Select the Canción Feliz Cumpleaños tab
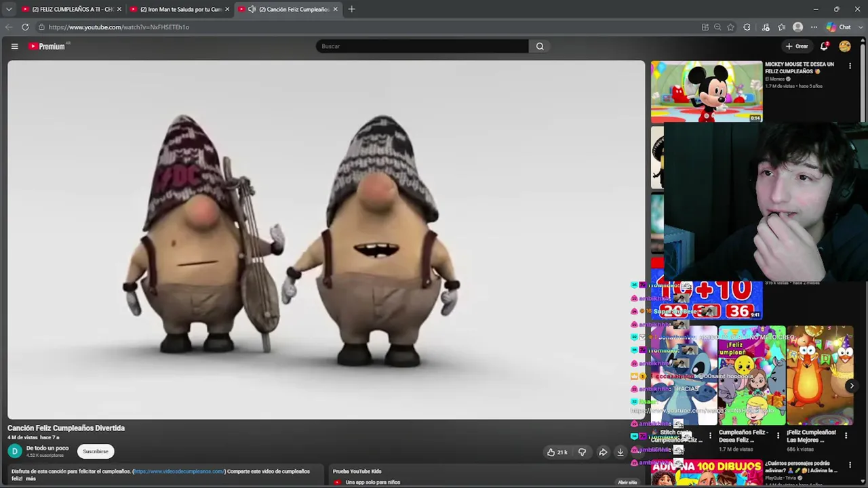The width and height of the screenshot is (868, 488). pos(288,9)
